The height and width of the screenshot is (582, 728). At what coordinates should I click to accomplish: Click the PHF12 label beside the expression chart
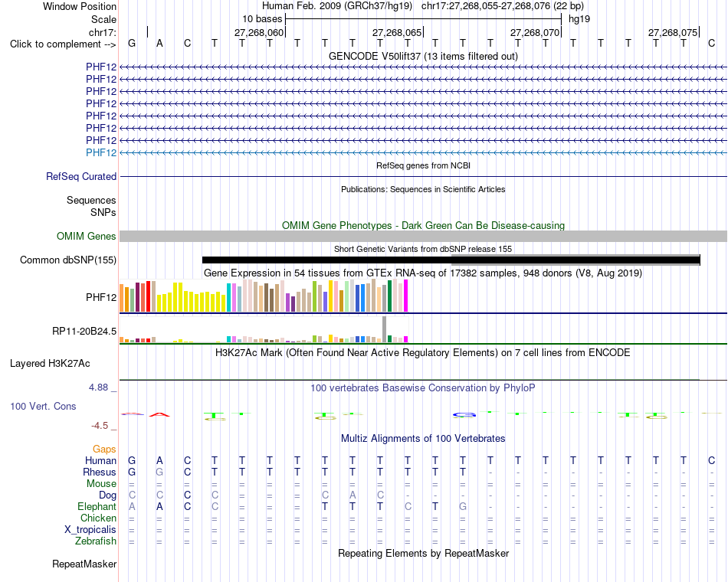pyautogui.click(x=100, y=297)
